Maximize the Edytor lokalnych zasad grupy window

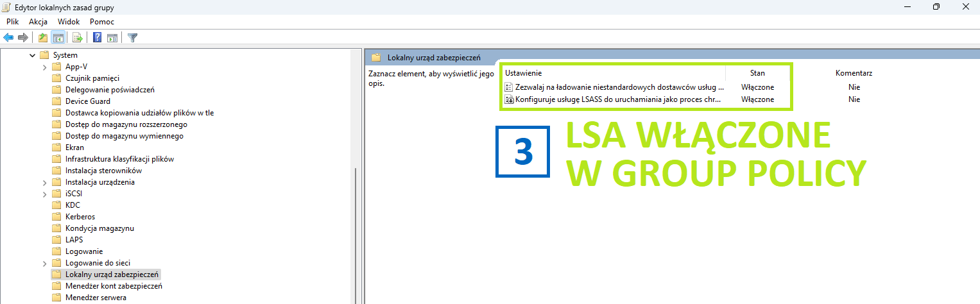[x=936, y=6]
